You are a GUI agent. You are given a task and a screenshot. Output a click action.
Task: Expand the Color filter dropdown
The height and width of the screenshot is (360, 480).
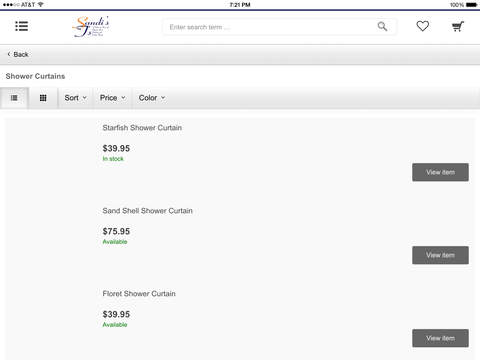tap(152, 98)
